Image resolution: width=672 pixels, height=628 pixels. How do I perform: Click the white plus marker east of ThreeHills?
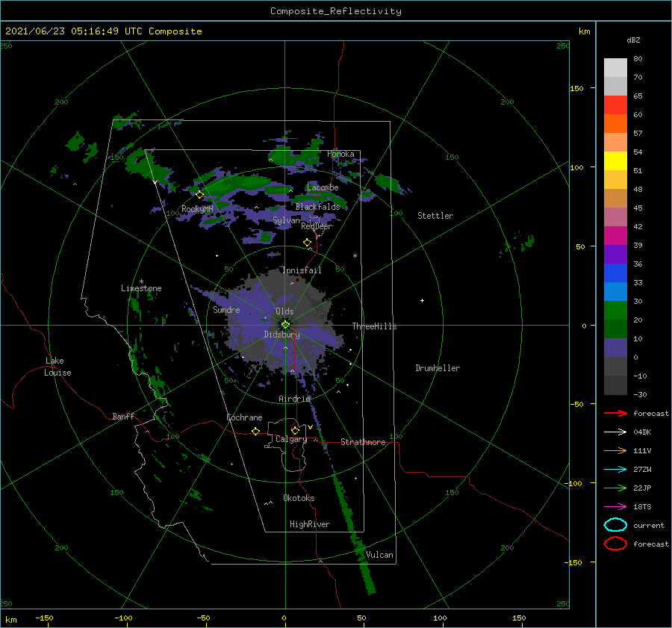coord(422,300)
